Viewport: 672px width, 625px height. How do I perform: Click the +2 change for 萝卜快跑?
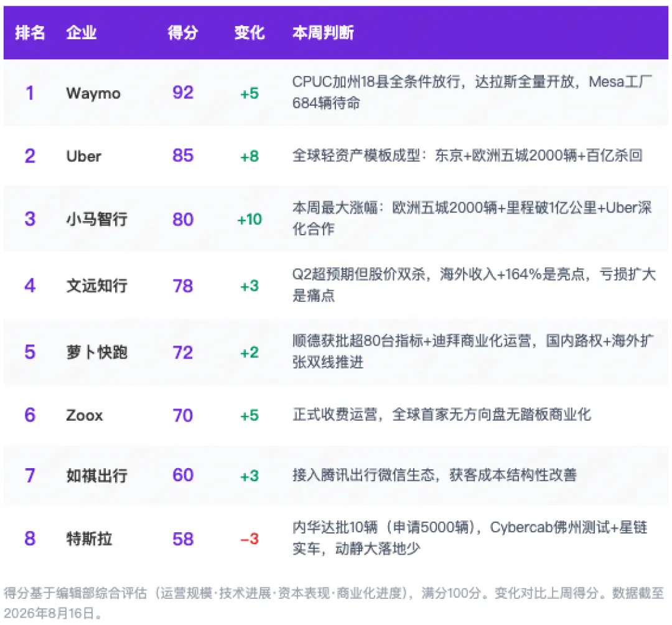(x=250, y=352)
